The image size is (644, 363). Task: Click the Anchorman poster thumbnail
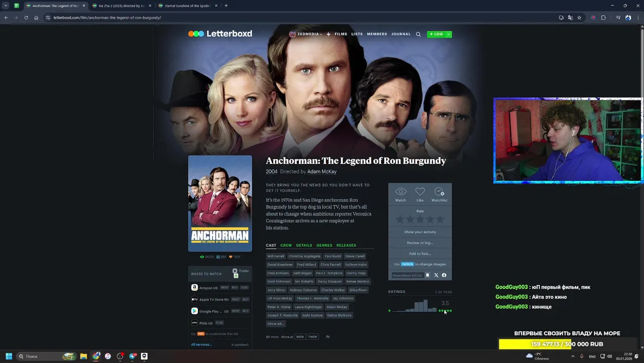point(220,203)
